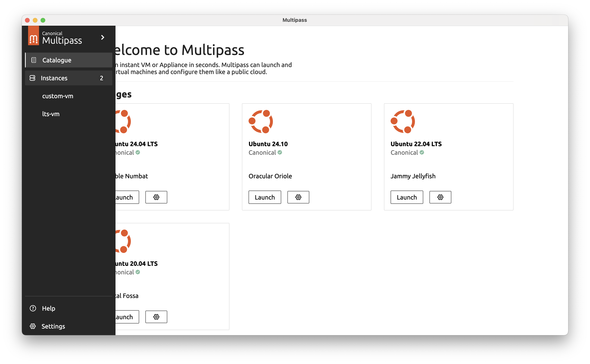Click the Catalogue notebook icon
The width and height of the screenshot is (590, 364).
coord(34,60)
